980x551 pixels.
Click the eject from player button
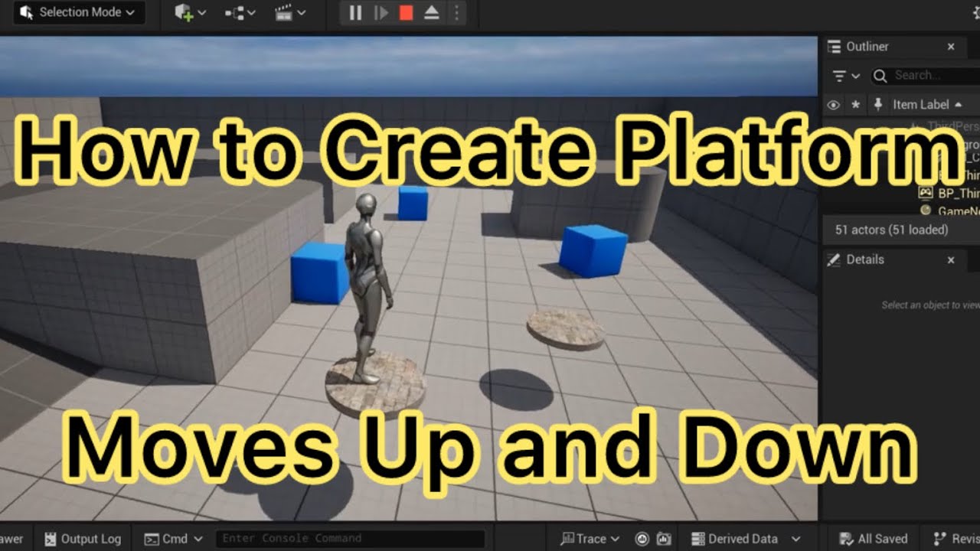[x=431, y=13]
